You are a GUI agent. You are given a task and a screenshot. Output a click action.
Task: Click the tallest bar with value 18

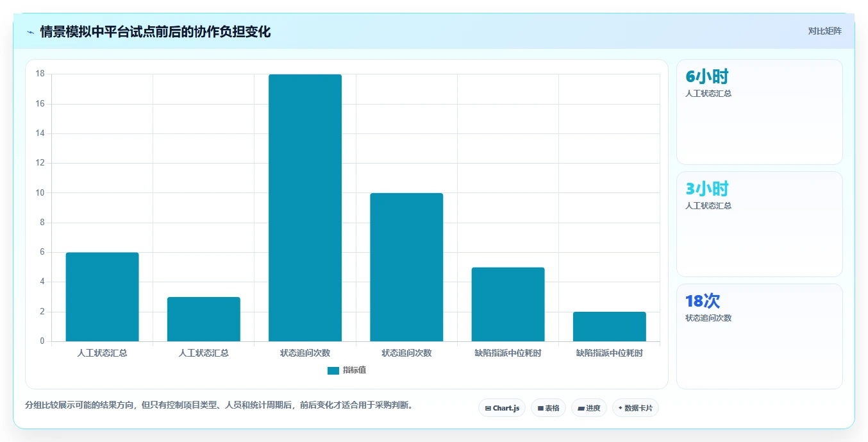point(305,208)
